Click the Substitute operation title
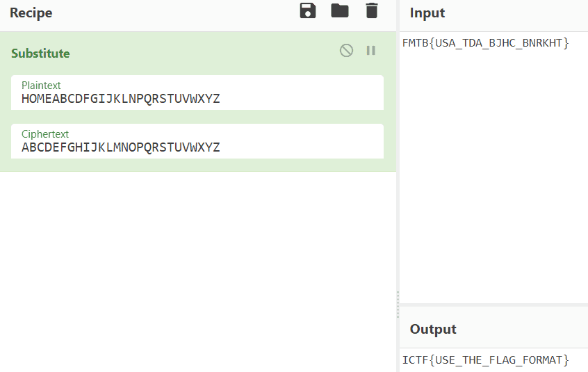The image size is (588, 372). [40, 54]
